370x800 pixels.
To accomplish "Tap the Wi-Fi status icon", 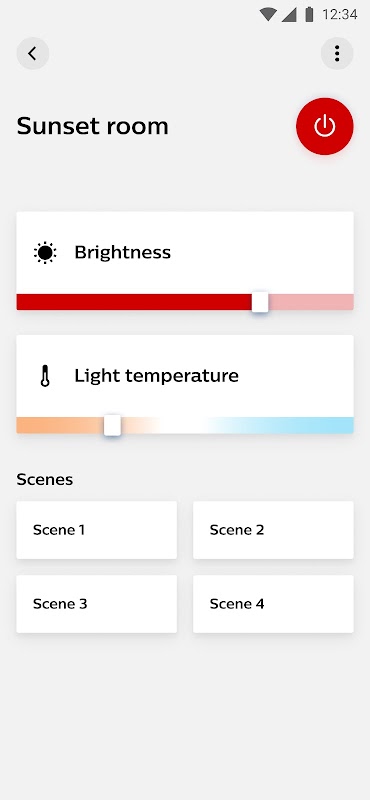I will click(x=268, y=14).
